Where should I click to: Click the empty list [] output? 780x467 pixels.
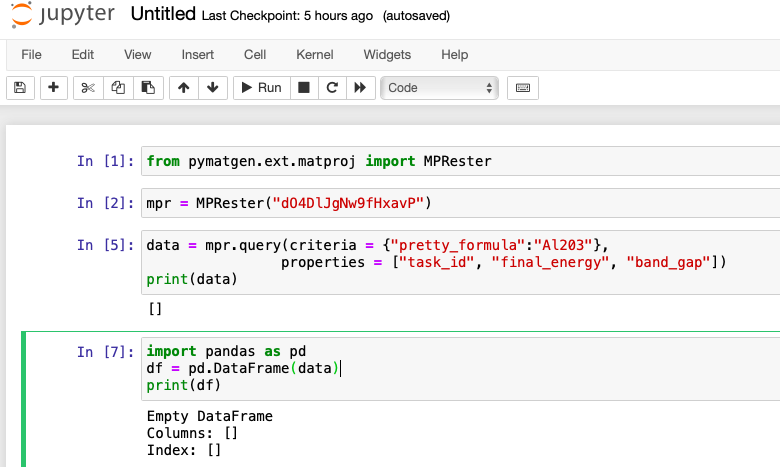(x=155, y=309)
